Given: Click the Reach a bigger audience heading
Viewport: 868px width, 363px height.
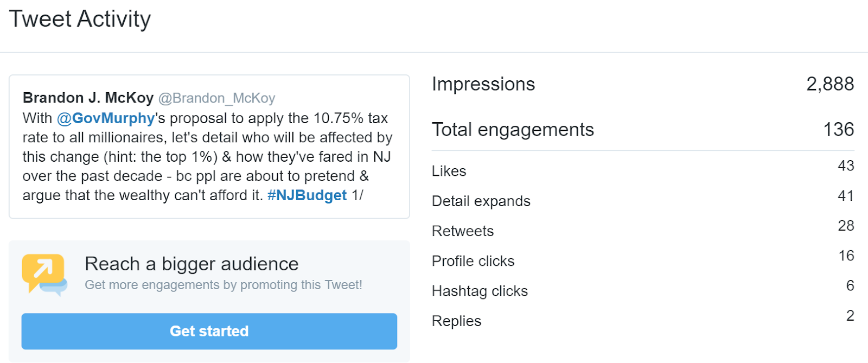Looking at the screenshot, I should pos(192,264).
